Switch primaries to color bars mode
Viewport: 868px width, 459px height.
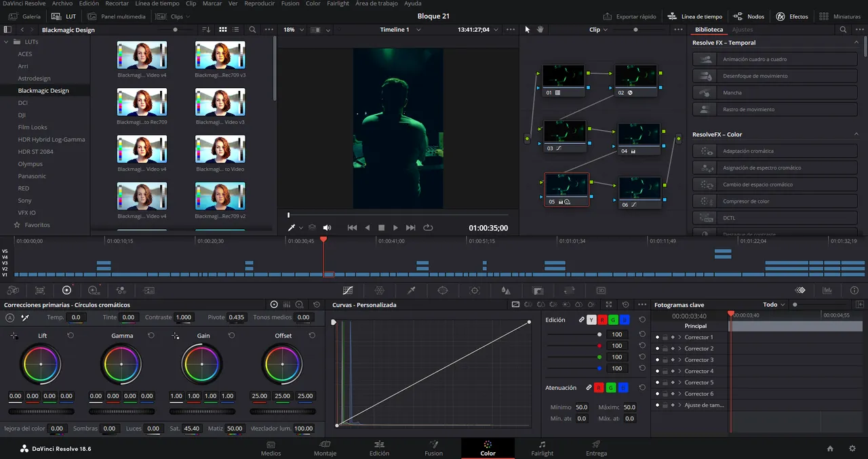pos(287,305)
